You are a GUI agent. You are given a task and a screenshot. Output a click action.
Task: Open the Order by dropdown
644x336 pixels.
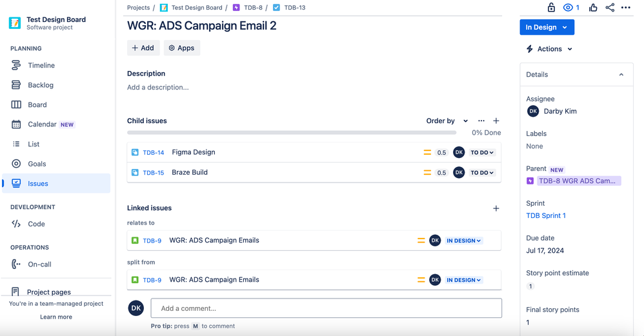[x=447, y=121]
